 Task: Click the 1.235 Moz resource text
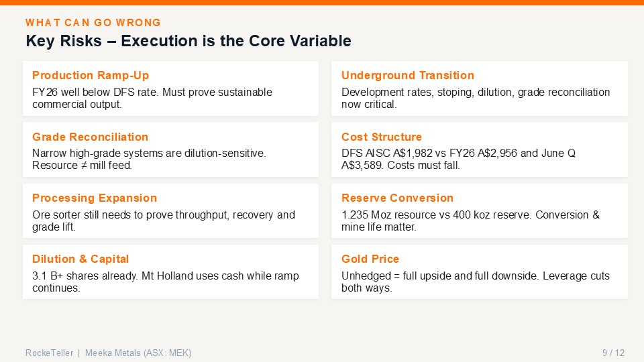[470, 221]
